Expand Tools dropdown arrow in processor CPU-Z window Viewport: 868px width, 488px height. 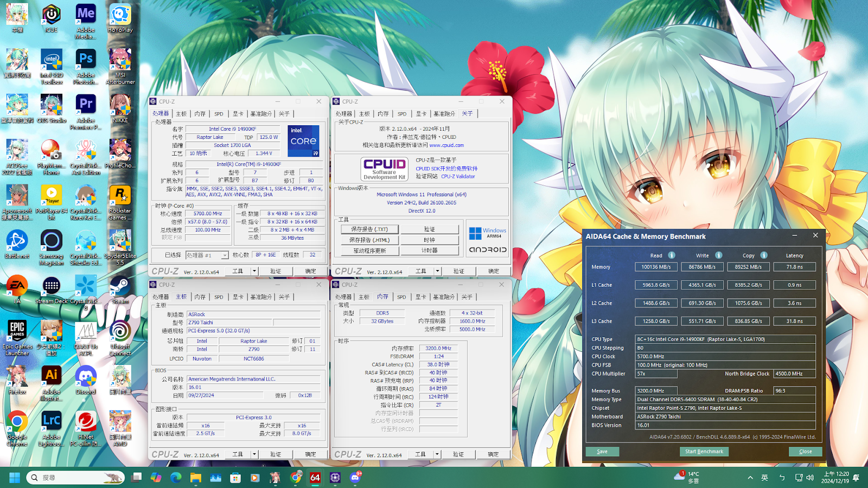254,271
